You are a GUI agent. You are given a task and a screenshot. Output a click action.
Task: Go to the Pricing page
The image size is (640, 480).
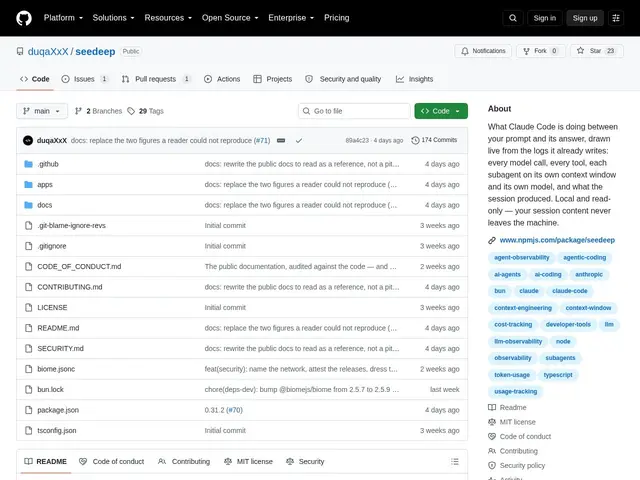(x=337, y=18)
